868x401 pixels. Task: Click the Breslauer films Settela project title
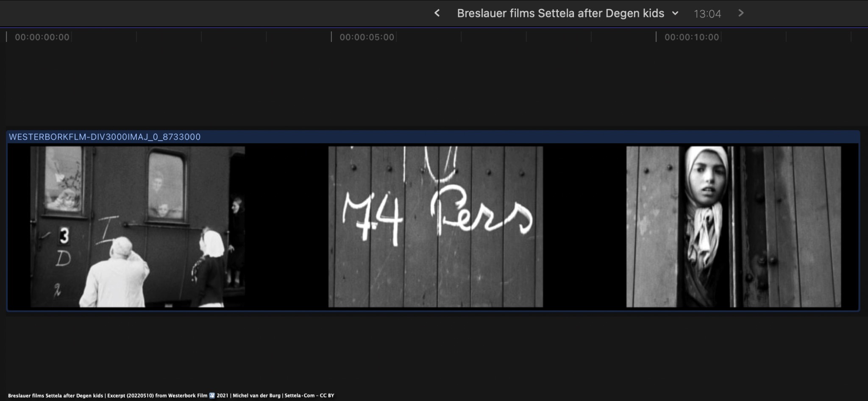pyautogui.click(x=560, y=13)
